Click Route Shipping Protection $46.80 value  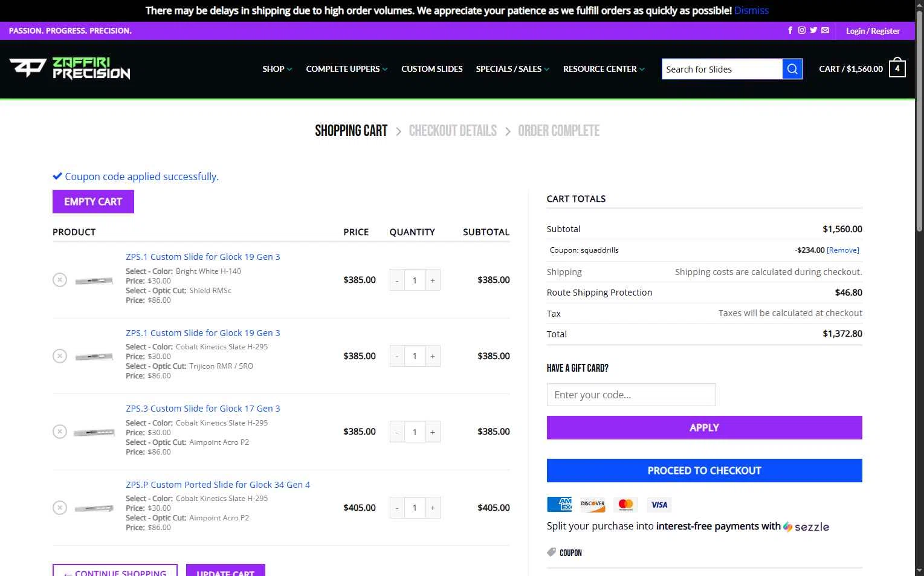(x=848, y=293)
